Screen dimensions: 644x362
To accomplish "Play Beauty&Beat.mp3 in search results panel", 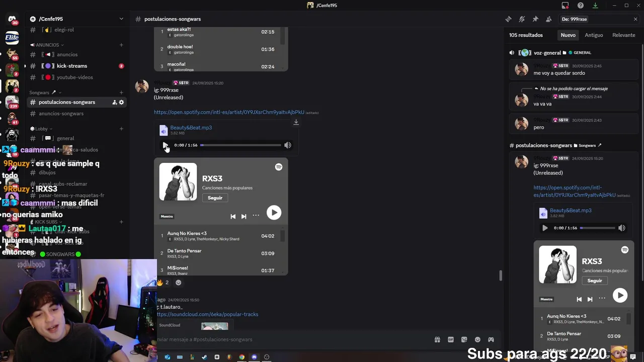I will pos(544,228).
